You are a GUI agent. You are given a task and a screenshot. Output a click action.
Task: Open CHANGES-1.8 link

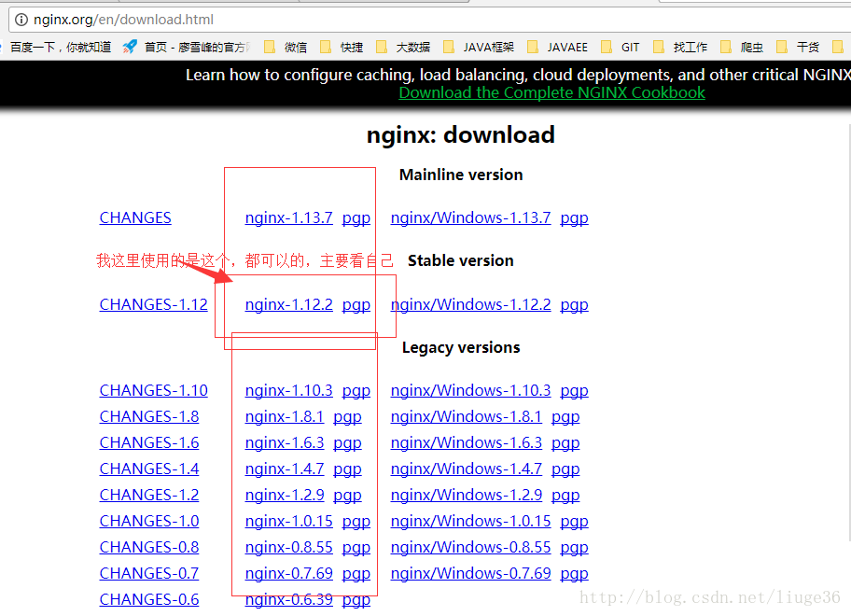(149, 416)
